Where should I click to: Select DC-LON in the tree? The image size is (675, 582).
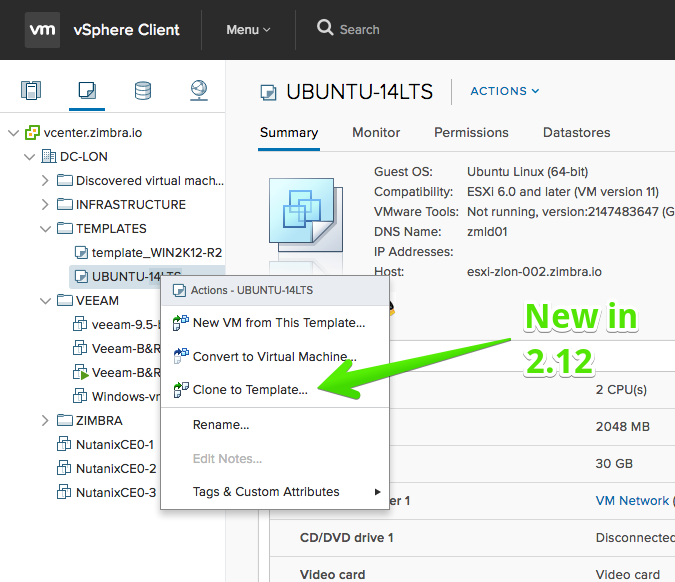pos(84,156)
